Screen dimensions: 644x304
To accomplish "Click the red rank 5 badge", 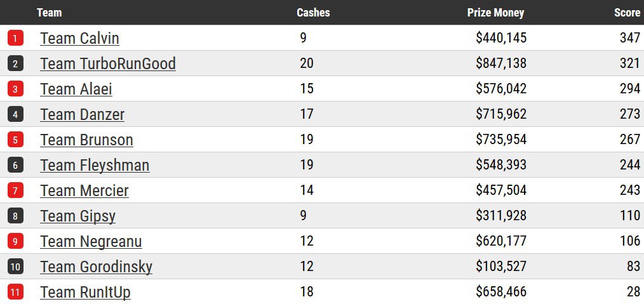I will click(x=15, y=140).
